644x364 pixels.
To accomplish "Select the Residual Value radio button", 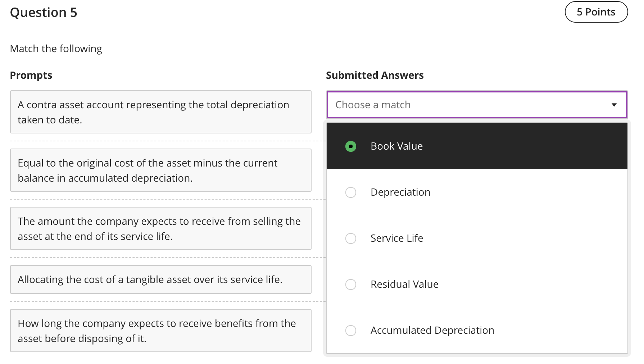I will (350, 285).
